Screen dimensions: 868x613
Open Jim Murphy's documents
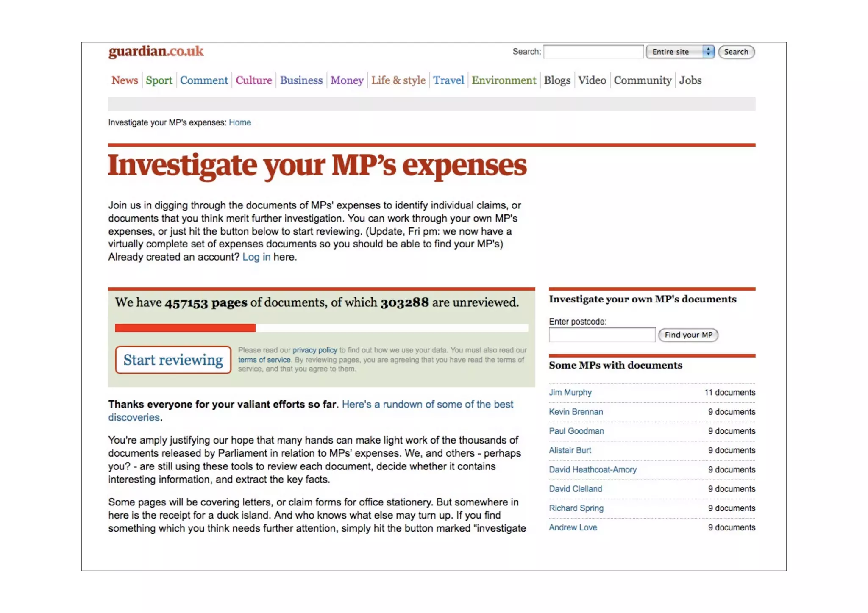[570, 392]
